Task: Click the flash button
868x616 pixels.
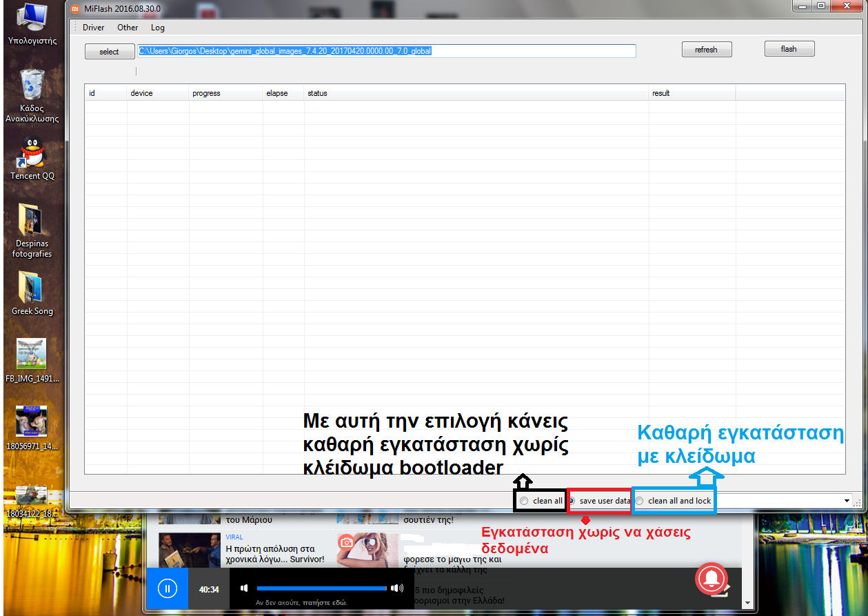Action: 789,49
